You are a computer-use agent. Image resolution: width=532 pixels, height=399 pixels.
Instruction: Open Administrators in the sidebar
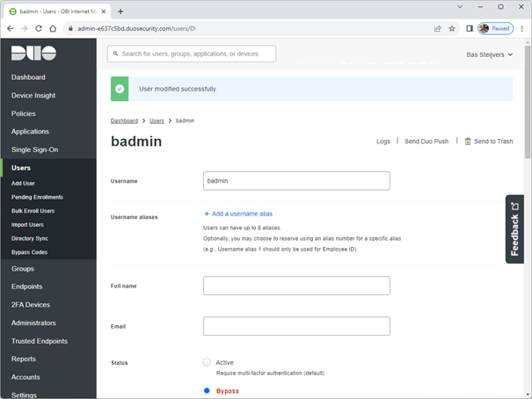33,323
